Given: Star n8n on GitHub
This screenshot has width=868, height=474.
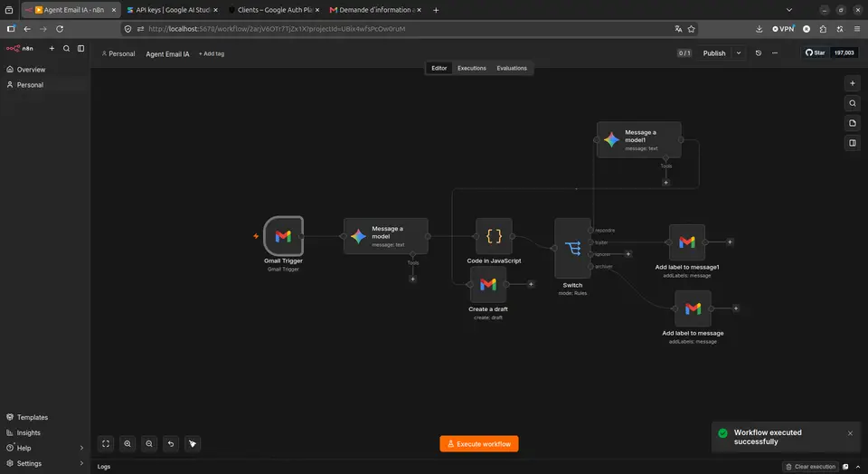Looking at the screenshot, I should pos(816,53).
